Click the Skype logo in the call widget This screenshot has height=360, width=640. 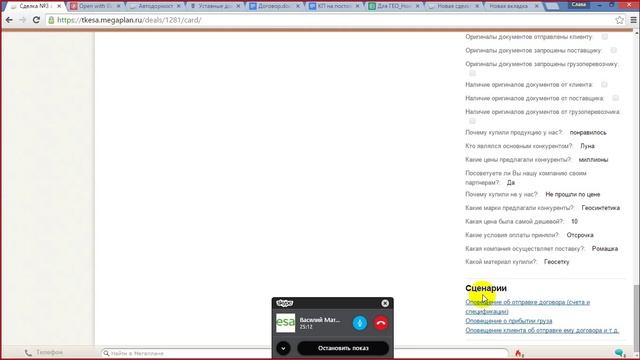[x=284, y=303]
